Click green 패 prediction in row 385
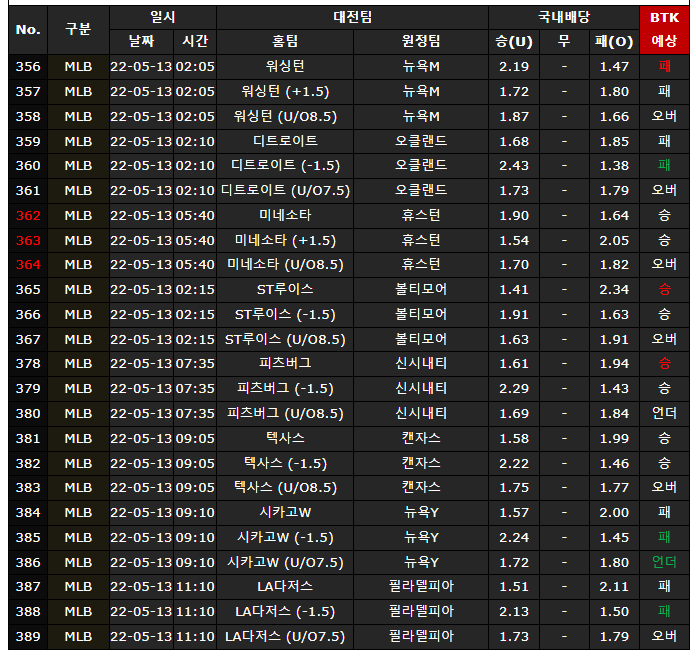Image resolution: width=696 pixels, height=656 pixels. [664, 537]
